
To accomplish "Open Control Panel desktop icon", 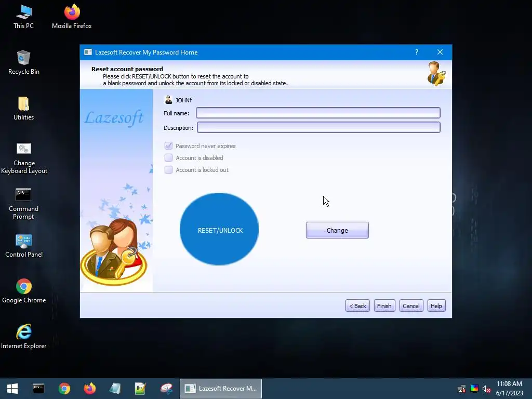I will tap(24, 246).
